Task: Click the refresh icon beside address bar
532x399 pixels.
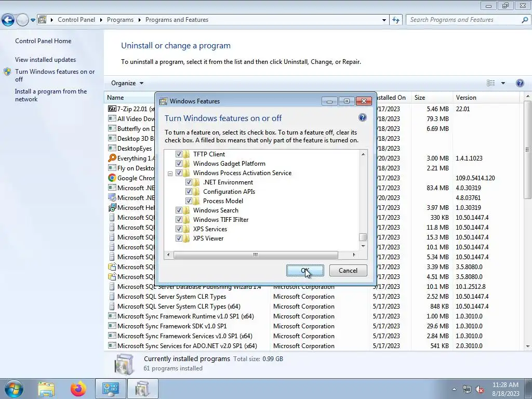Action: coord(395,20)
